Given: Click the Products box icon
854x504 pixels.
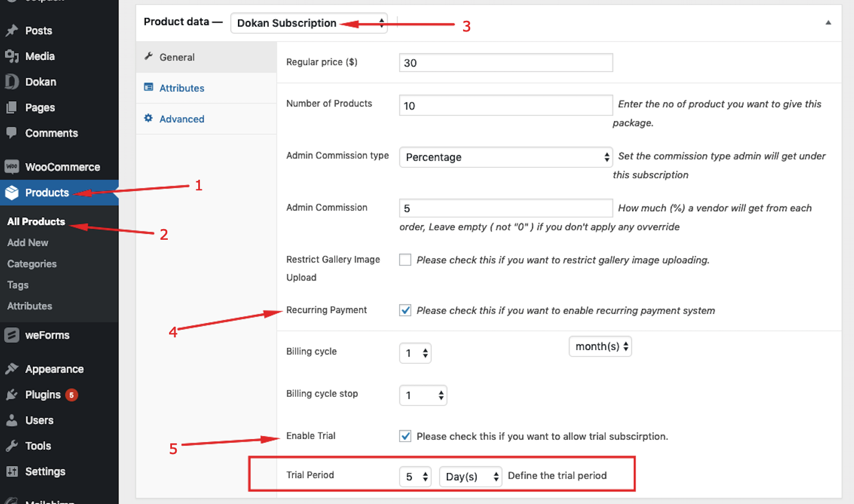Looking at the screenshot, I should [12, 193].
